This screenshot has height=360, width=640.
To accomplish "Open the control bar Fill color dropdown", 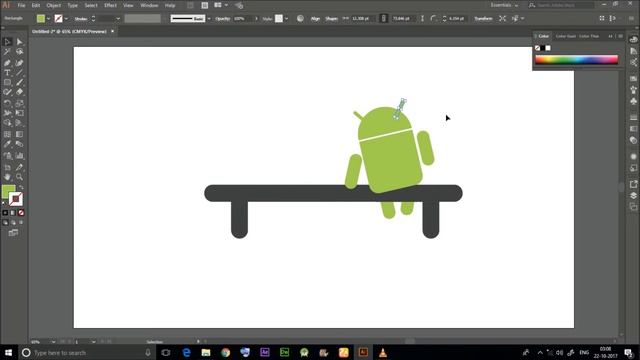I will point(49,19).
